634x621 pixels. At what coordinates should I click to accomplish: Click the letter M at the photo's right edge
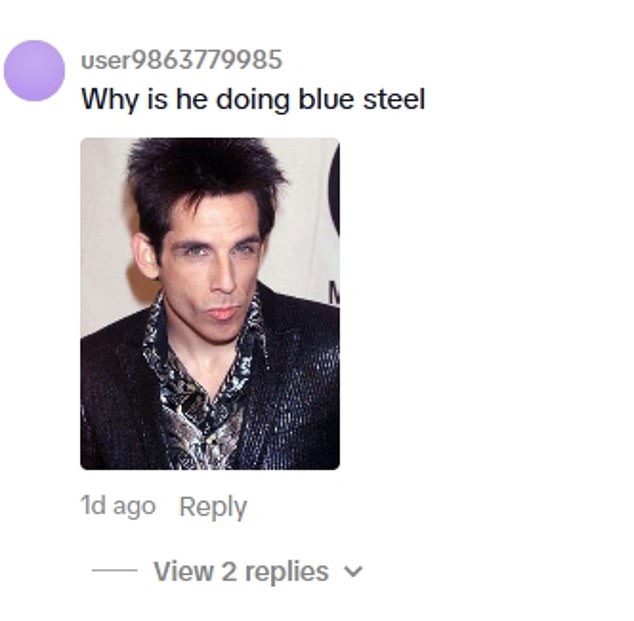334,293
